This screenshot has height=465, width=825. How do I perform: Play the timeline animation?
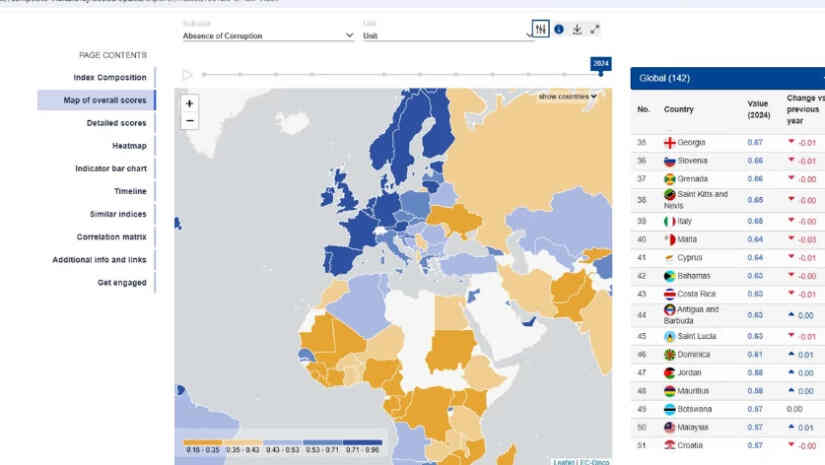187,75
